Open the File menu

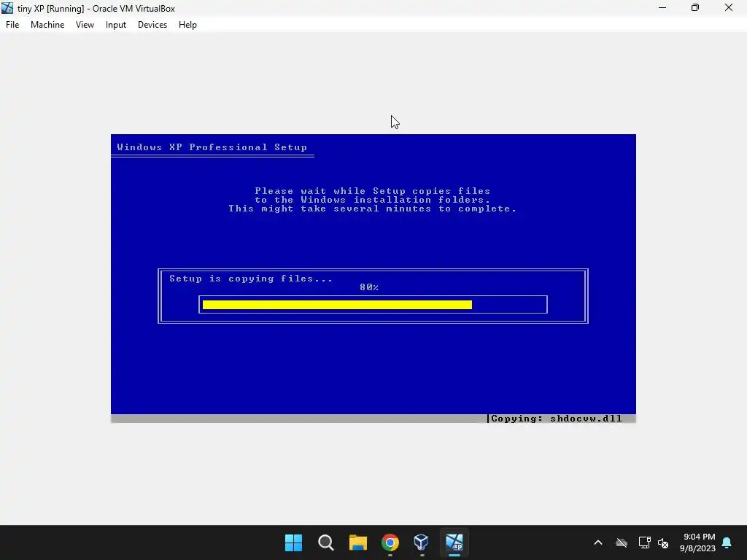[x=12, y=25]
